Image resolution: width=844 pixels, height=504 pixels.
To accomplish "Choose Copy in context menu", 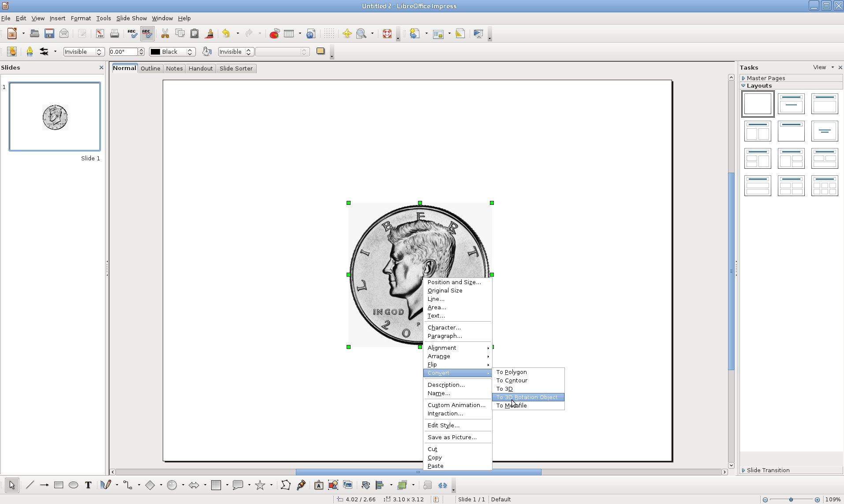I will click(x=457, y=457).
